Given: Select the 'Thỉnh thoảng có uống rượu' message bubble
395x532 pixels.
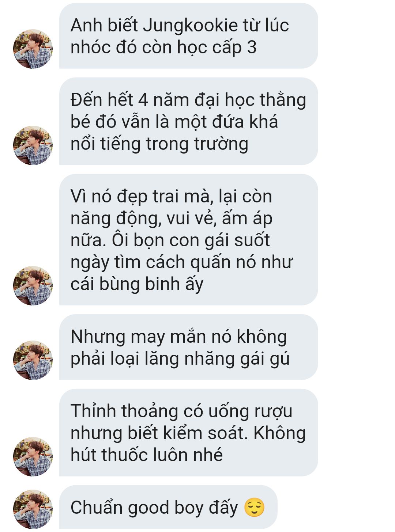Looking at the screenshot, I should pos(189,433).
